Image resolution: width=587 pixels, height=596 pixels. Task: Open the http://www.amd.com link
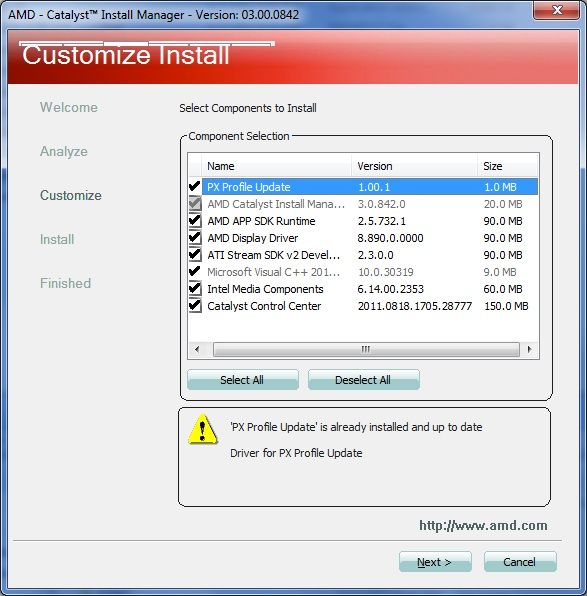coord(483,526)
